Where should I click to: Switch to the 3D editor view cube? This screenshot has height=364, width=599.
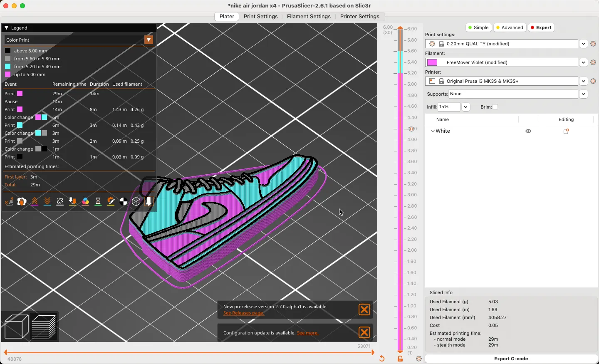(16, 327)
